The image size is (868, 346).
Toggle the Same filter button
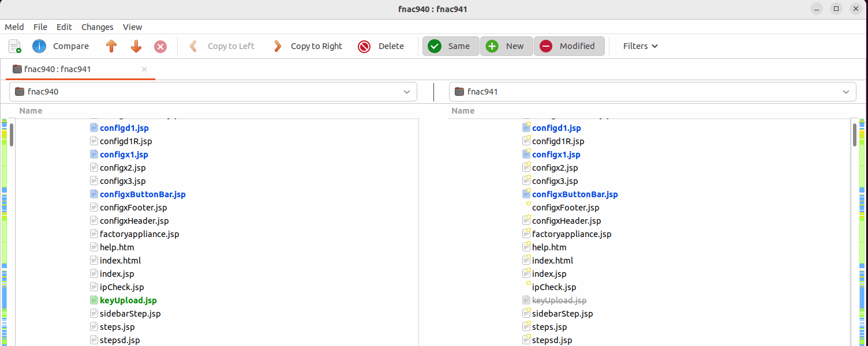coord(451,46)
